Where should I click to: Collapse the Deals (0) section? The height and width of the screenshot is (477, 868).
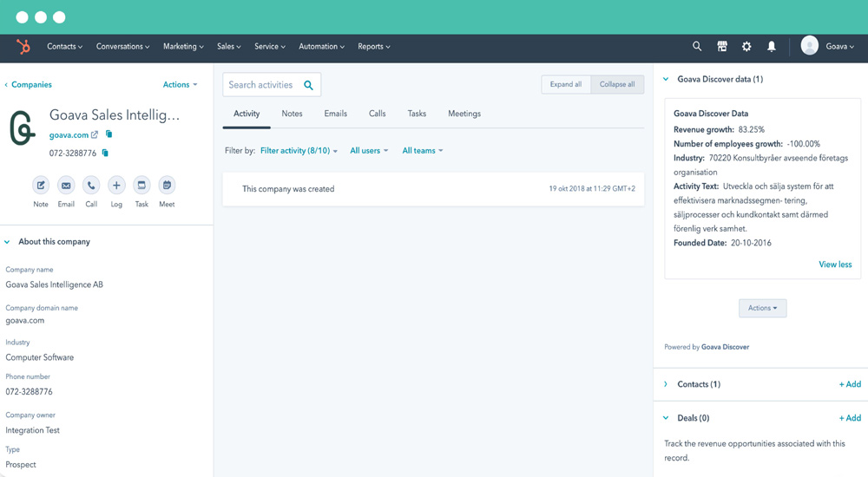pyautogui.click(x=666, y=418)
